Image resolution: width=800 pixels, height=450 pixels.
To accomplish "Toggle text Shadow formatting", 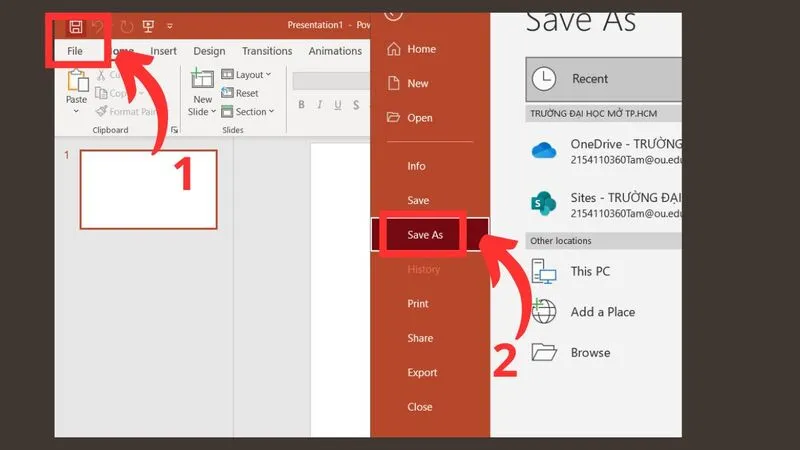I will [356, 105].
